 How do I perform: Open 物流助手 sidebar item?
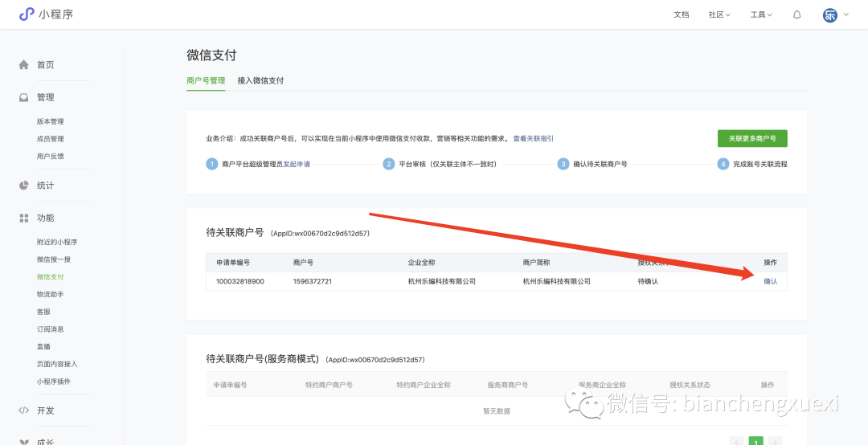(x=51, y=294)
